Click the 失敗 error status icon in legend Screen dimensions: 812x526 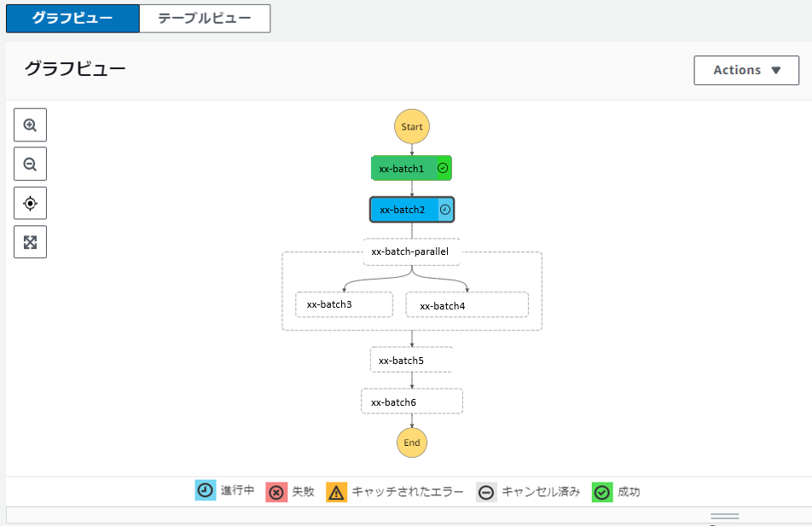[x=275, y=492]
